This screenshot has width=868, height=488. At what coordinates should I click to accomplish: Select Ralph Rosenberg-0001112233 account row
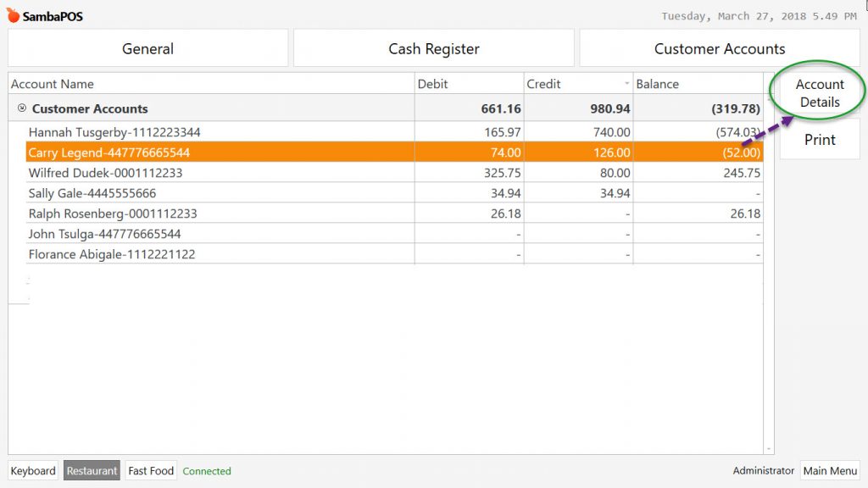pos(394,213)
